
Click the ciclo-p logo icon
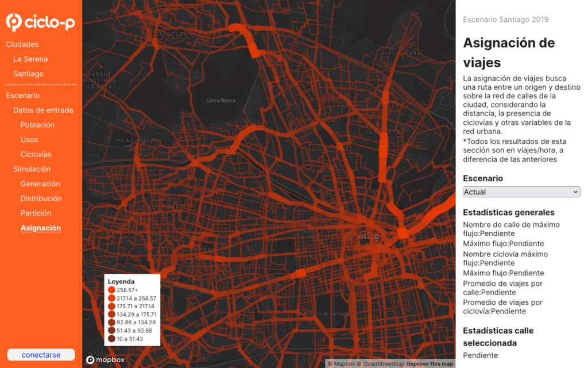coord(14,22)
